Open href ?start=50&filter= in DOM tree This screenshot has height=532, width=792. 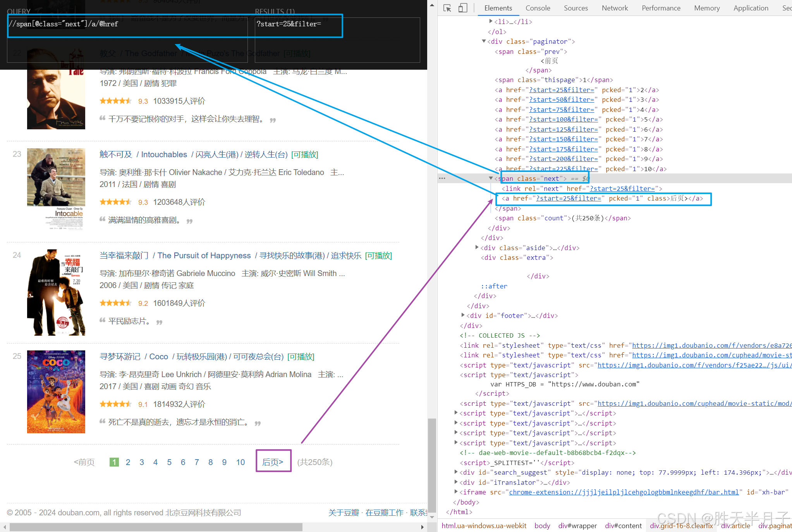tap(562, 100)
